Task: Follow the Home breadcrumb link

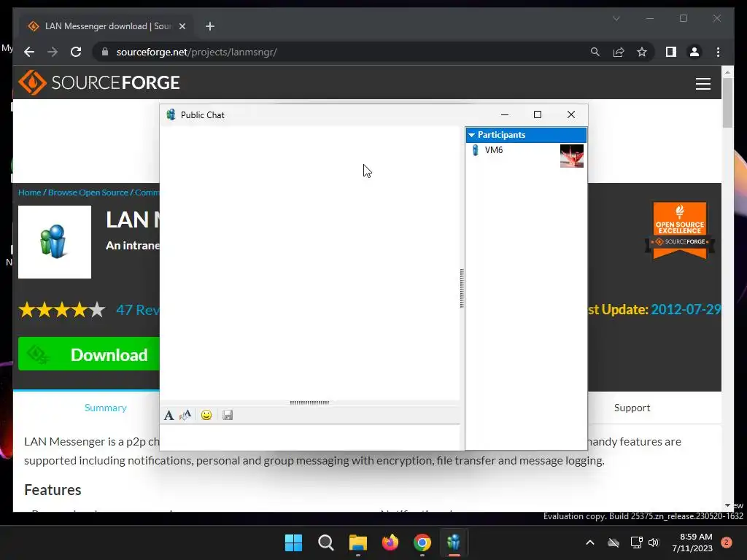Action: (x=29, y=192)
